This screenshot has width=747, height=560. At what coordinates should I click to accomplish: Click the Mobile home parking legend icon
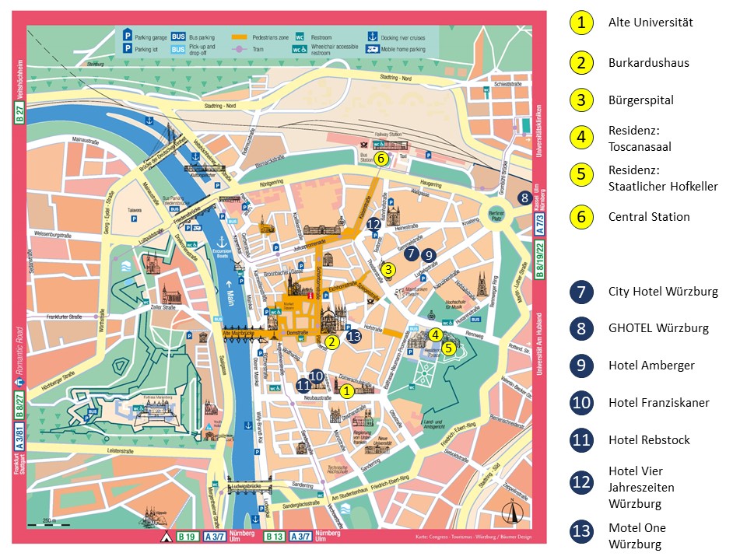(373, 49)
